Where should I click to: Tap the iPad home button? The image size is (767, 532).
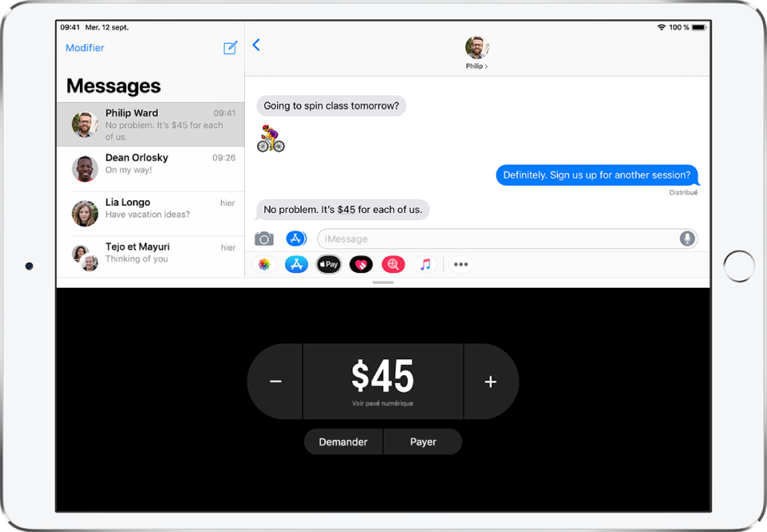coord(739,266)
